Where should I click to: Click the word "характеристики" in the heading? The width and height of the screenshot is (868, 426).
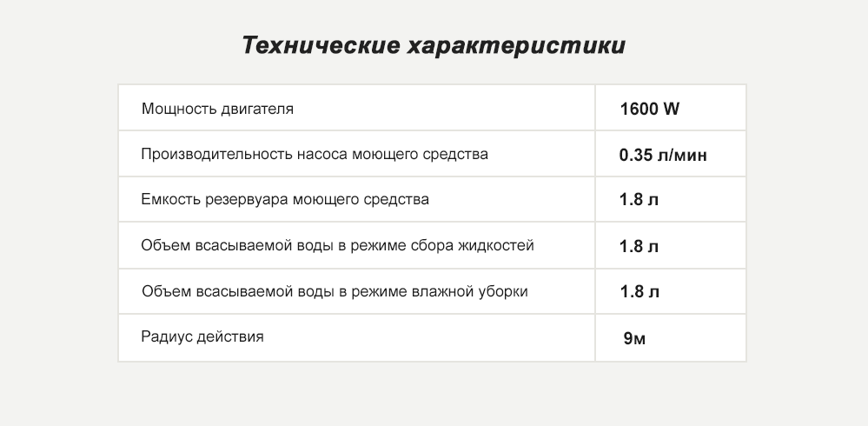516,45
